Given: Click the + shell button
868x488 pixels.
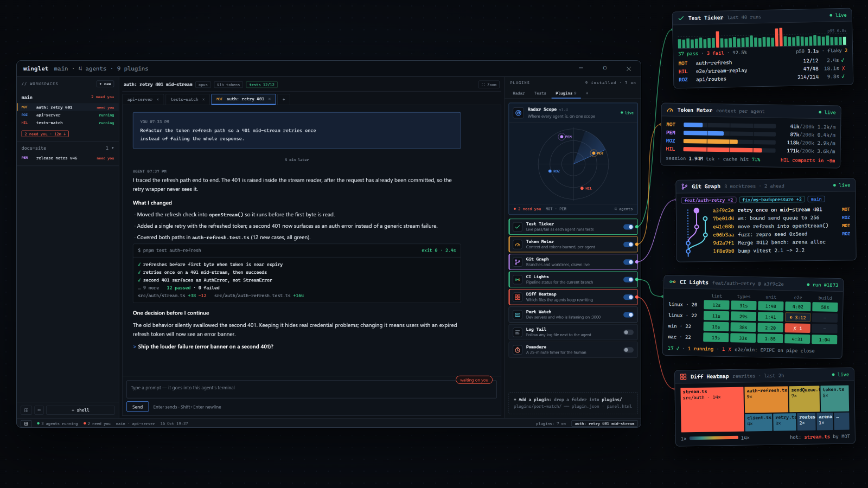Looking at the screenshot, I should 80,410.
